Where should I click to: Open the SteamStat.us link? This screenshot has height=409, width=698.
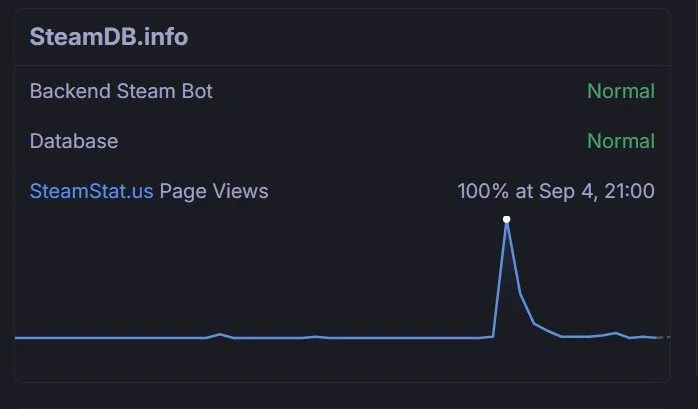click(x=91, y=190)
